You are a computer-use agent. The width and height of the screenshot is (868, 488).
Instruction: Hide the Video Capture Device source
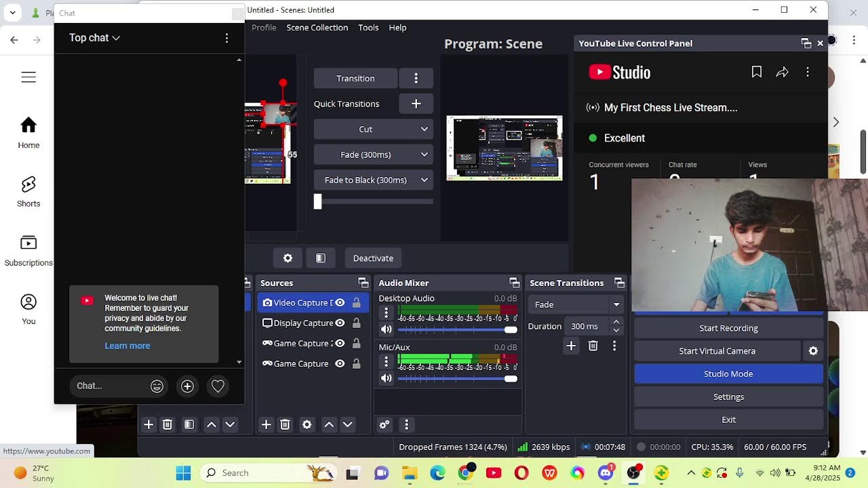pos(340,303)
